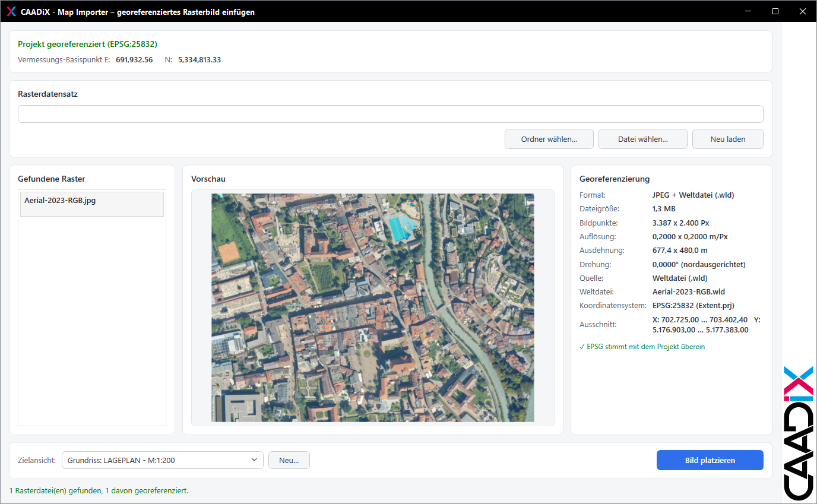Click the 'Projekt georeferenziert (EPSG:25832)' status text

pyautogui.click(x=87, y=44)
